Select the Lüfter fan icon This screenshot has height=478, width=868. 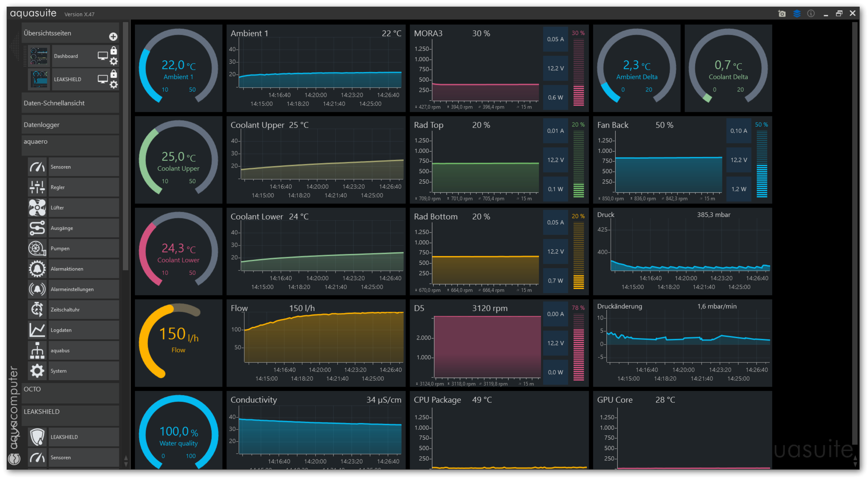(37, 208)
